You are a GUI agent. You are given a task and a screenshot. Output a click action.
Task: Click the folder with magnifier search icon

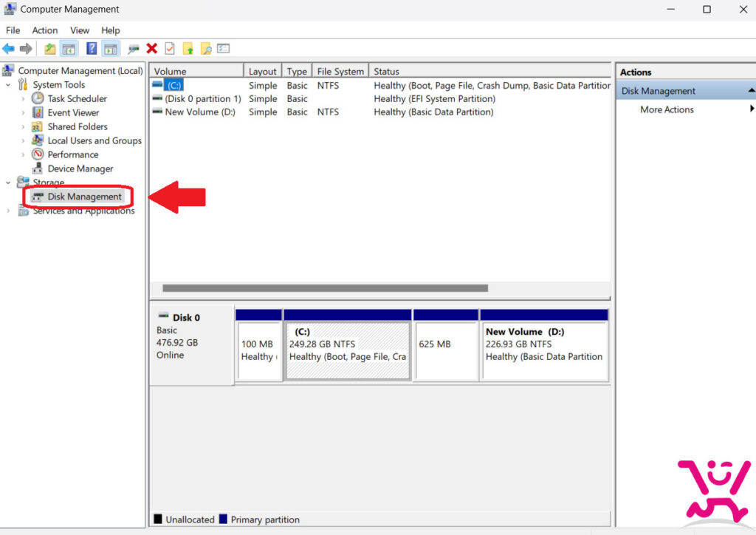(206, 49)
